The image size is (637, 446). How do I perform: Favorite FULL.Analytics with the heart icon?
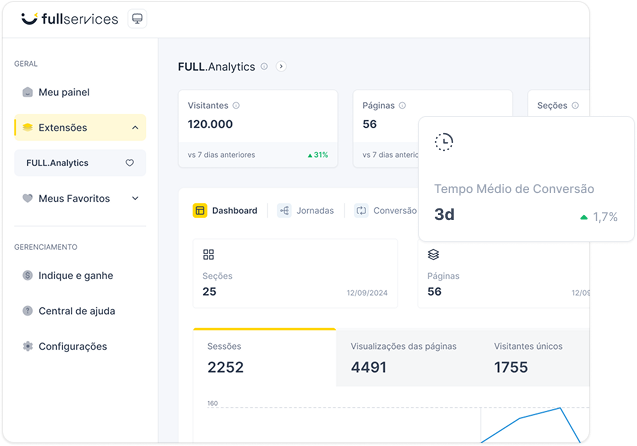[129, 163]
